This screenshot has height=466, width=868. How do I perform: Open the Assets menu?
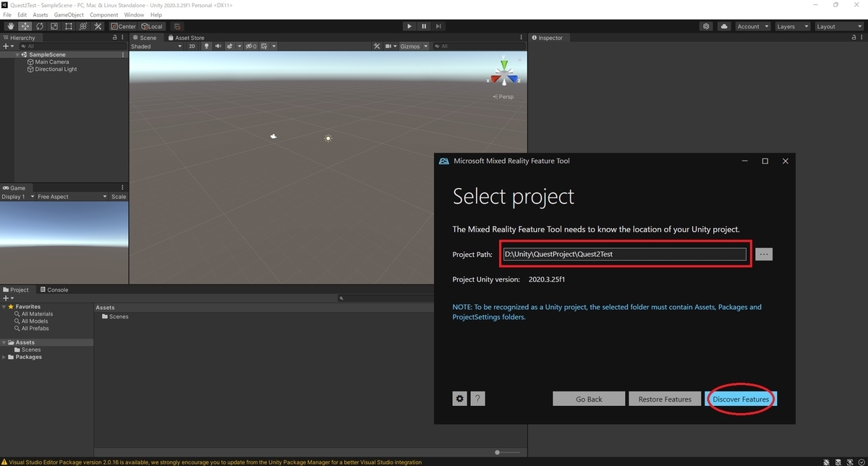click(41, 14)
